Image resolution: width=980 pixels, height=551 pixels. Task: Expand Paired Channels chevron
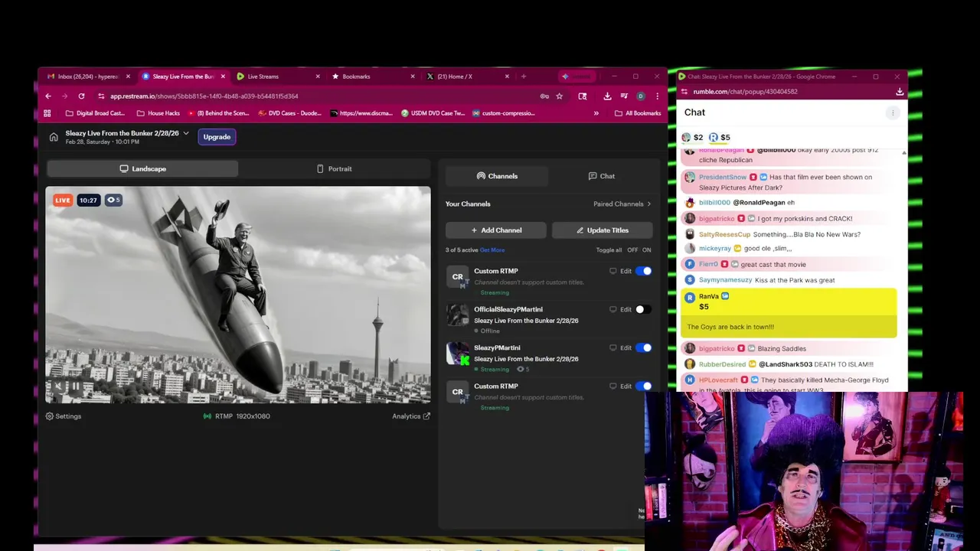[x=649, y=204]
